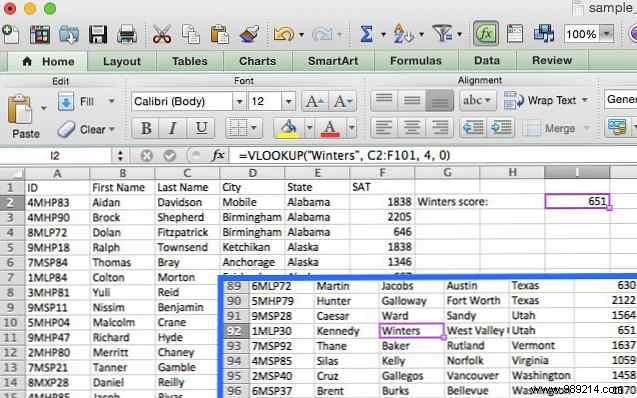Confirm formula entry with checkmark
637x398 pixels.
[169, 156]
